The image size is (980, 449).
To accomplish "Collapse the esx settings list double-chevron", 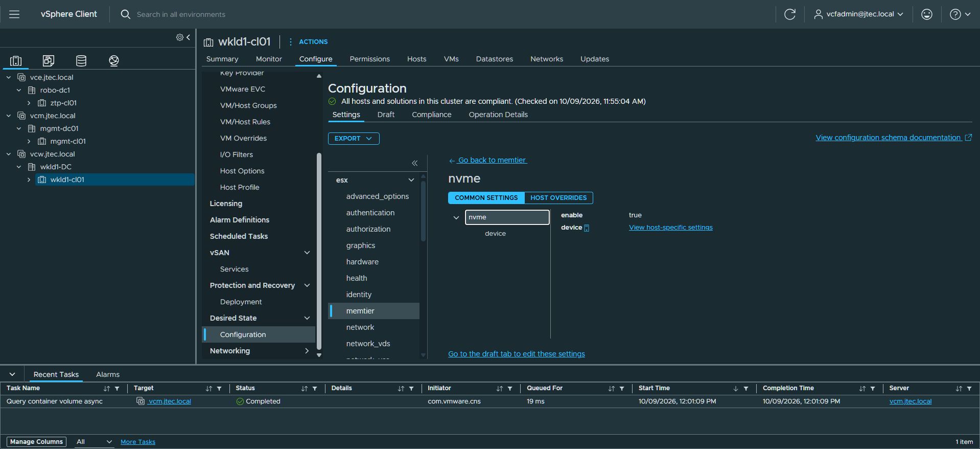I will tap(415, 163).
